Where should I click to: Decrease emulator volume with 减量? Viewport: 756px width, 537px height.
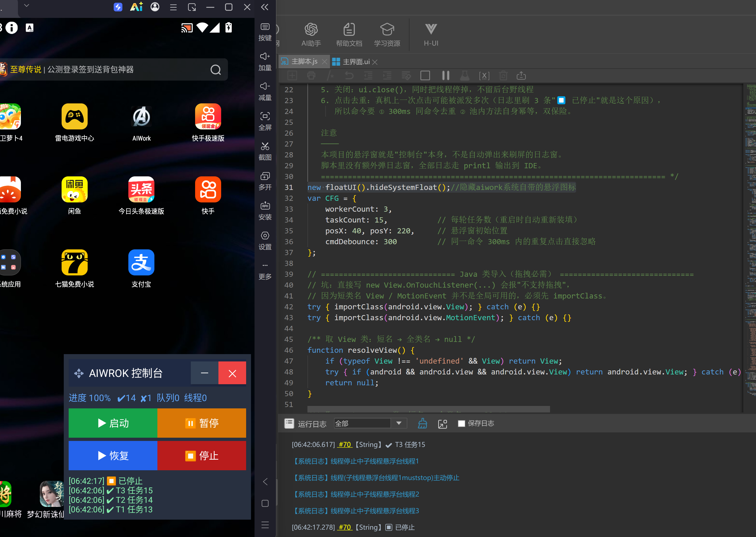[x=265, y=92]
